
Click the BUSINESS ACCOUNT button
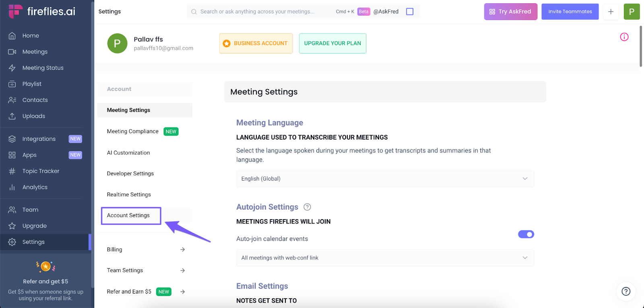click(256, 43)
